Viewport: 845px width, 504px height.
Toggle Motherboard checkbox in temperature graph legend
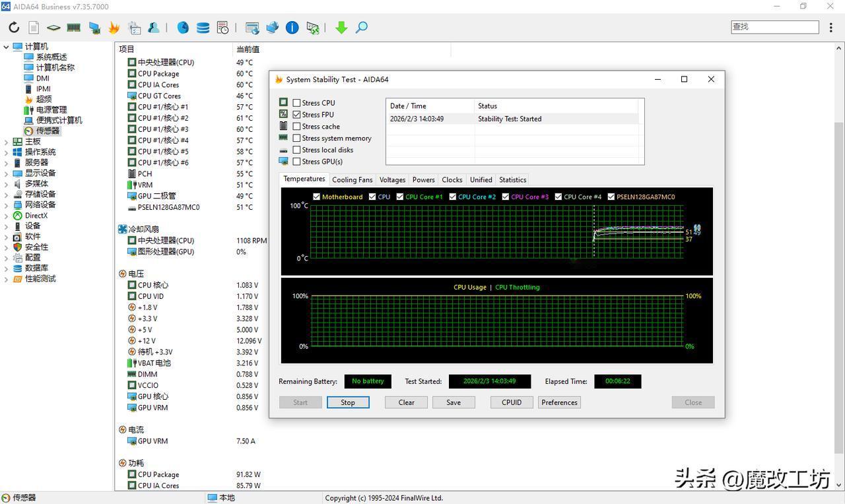[317, 197]
